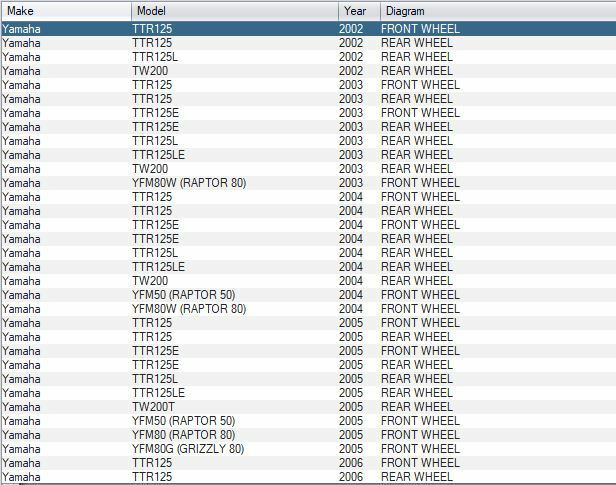Select the TTR125E 2003 REAR WHEEL row

(x=309, y=127)
